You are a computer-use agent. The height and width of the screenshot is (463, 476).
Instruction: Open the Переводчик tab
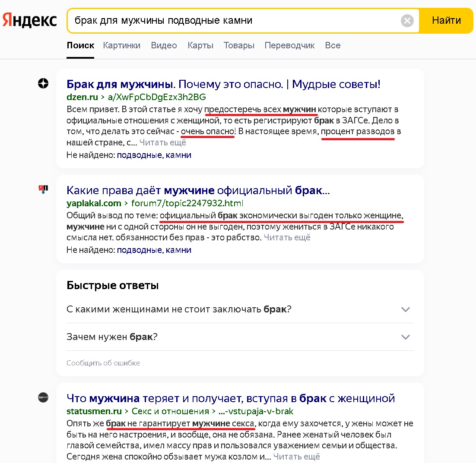point(289,45)
